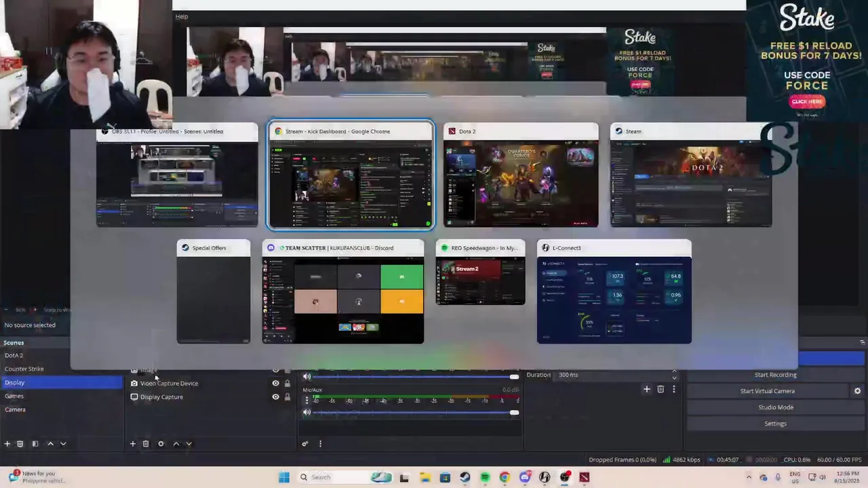Show hidden system tray icons
Viewport: 868px width, 488px height.
tap(749, 477)
